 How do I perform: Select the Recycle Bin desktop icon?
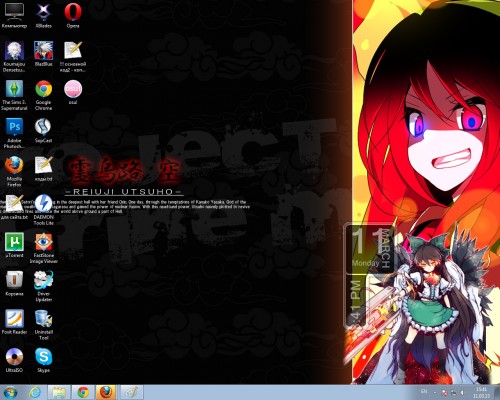[14, 283]
